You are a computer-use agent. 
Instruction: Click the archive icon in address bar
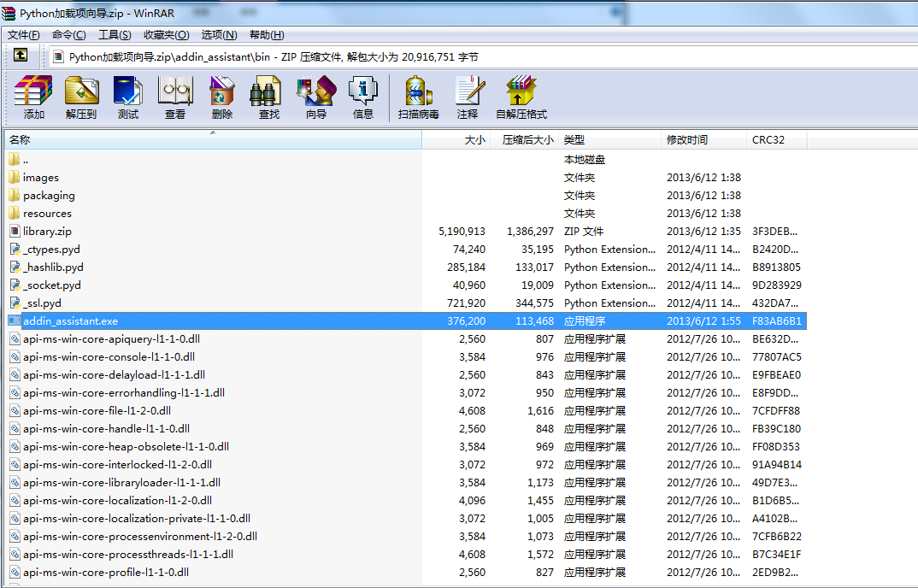58,56
